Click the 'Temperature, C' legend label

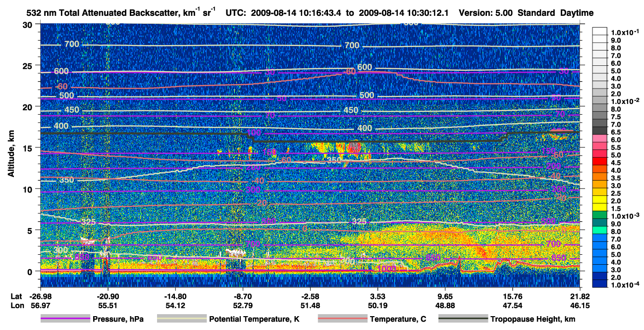[398, 319]
